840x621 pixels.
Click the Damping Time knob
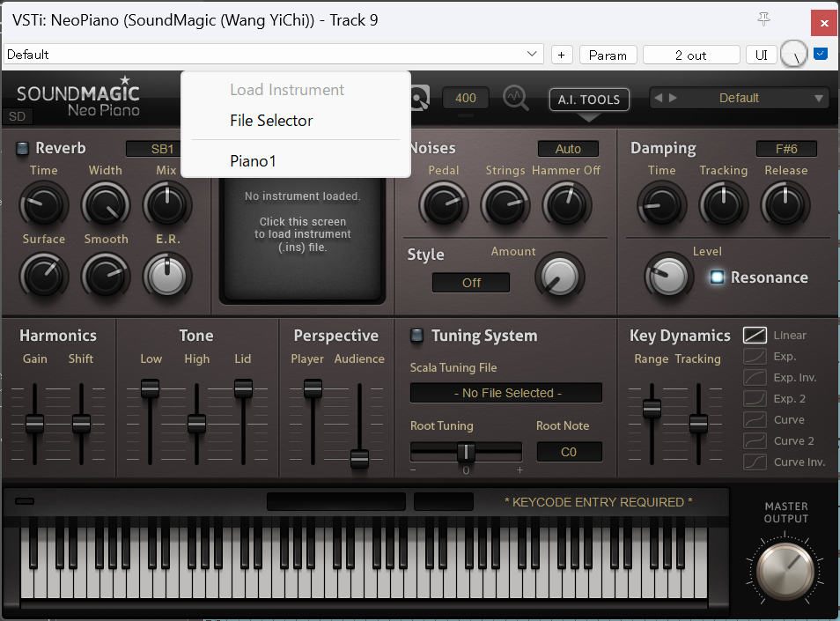tap(661, 204)
